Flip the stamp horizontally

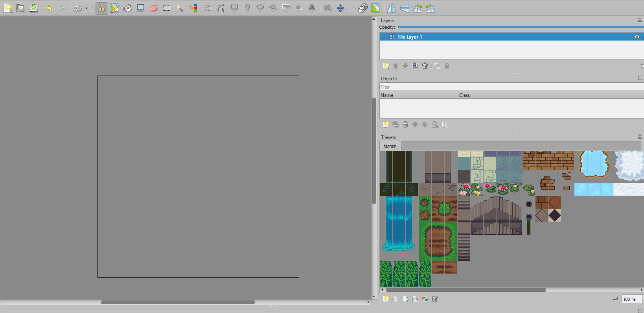(392, 8)
